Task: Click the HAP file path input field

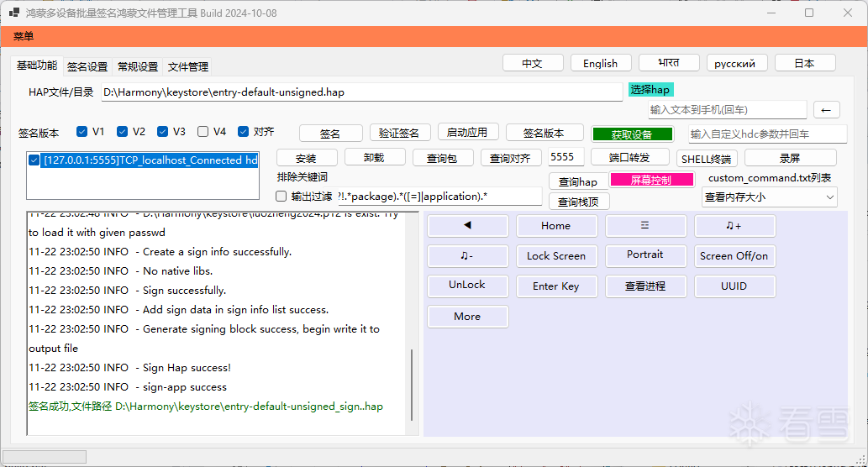Action: (362, 92)
